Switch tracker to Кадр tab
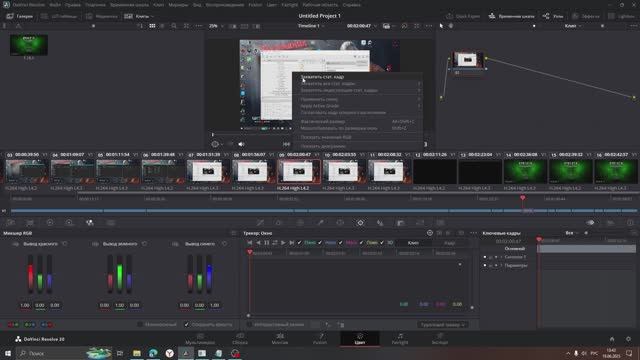Image resolution: width=640 pixels, height=360 pixels. click(x=449, y=242)
